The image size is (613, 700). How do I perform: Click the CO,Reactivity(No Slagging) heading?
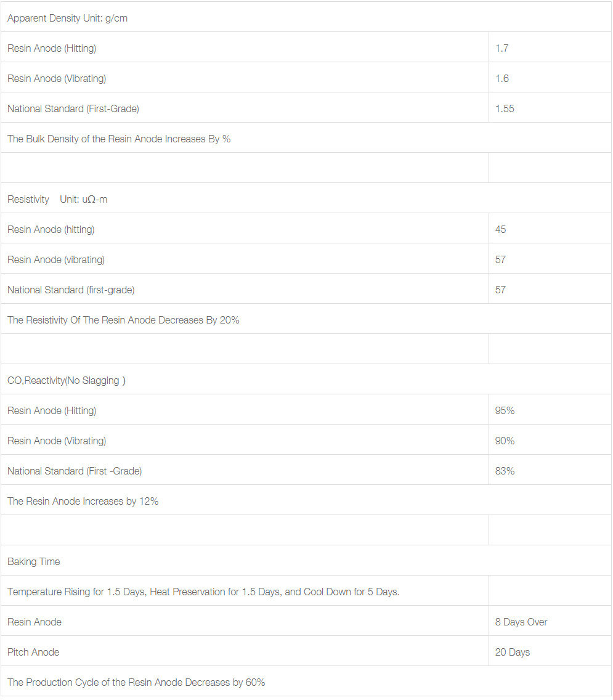[x=67, y=380]
